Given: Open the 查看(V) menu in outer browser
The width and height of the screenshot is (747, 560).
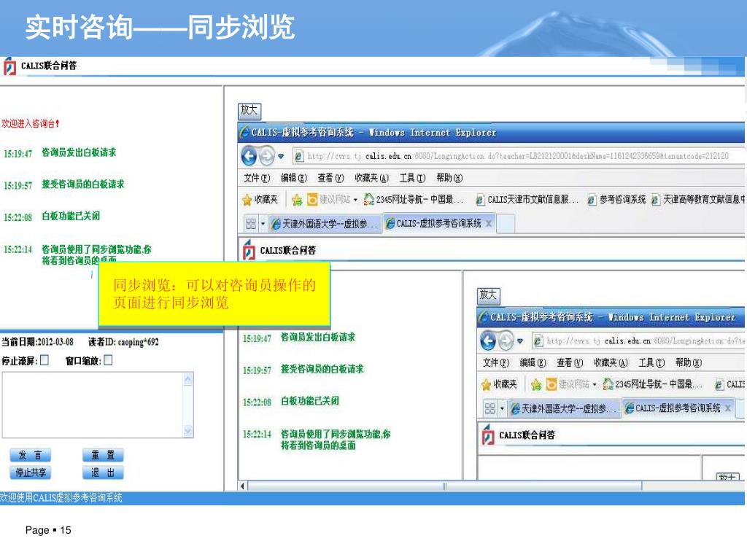Looking at the screenshot, I should 330,178.
